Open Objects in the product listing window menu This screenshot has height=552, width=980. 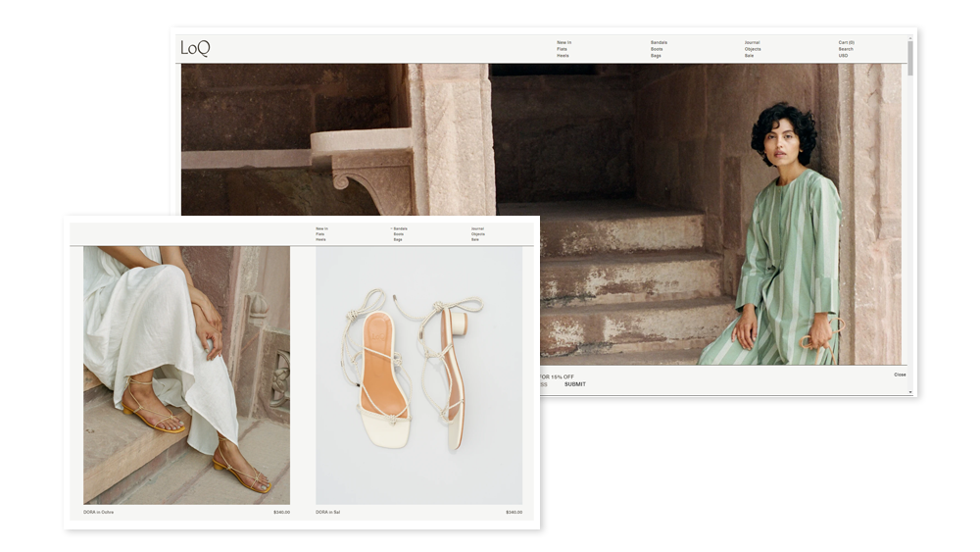pos(477,234)
